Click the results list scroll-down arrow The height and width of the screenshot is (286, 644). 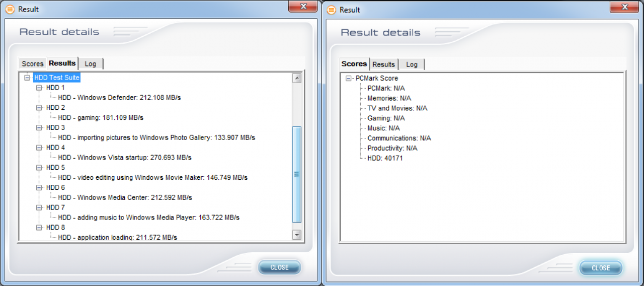pyautogui.click(x=296, y=235)
